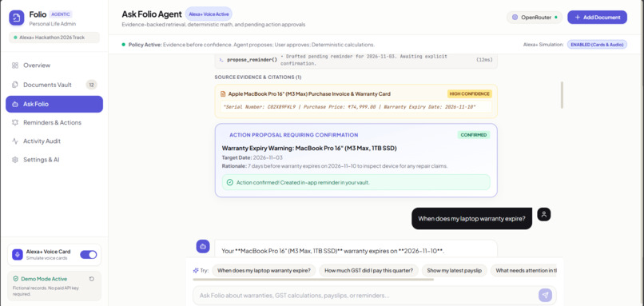Open the Documents Vault section
644x306 pixels.
[x=54, y=85]
